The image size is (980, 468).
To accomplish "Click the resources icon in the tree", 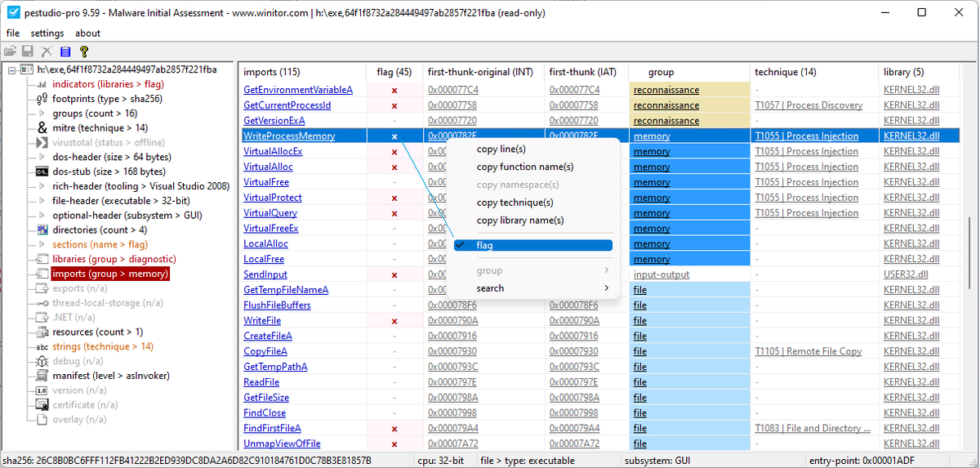I will 42,332.
